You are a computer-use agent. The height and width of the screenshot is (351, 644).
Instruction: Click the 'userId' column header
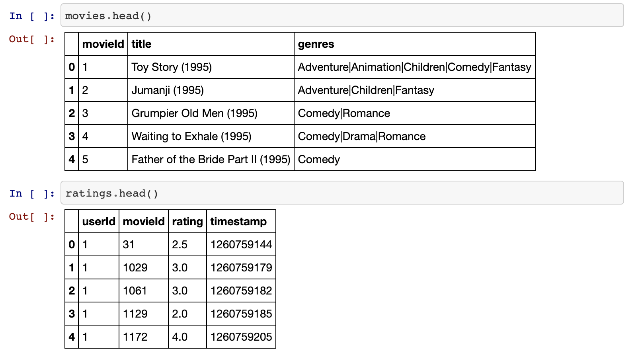click(x=99, y=222)
